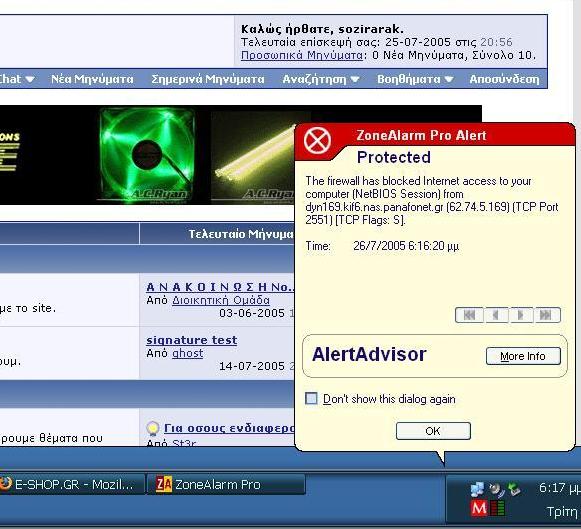Click the Καλώς ήρθατε, sozirarak greeting
Image resolution: width=581 pixels, height=529 pixels.
[x=322, y=29]
